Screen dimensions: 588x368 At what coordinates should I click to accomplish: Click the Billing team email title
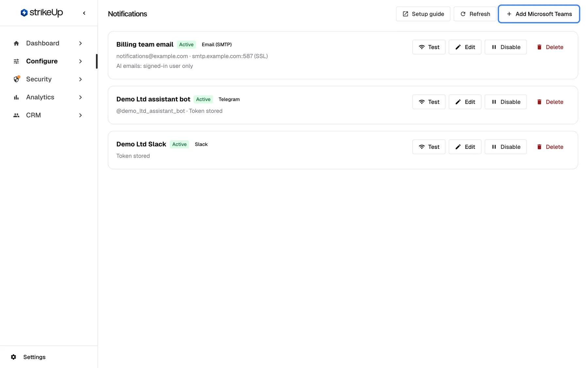145,44
